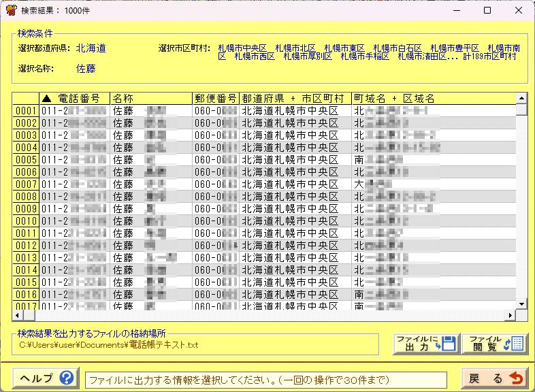Close the 検索結果 window
Screen dimensions: 535x392
(x=519, y=11)
